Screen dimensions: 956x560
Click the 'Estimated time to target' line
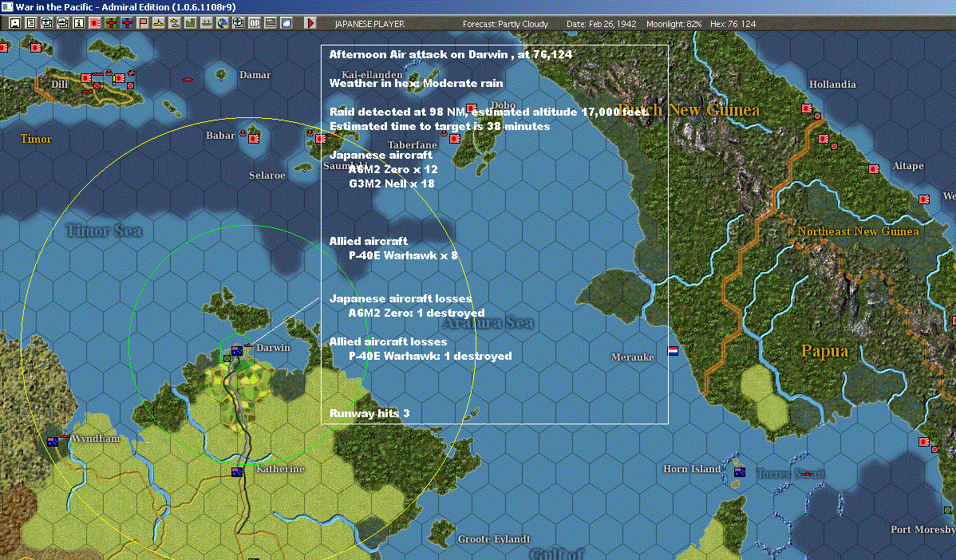(440, 126)
